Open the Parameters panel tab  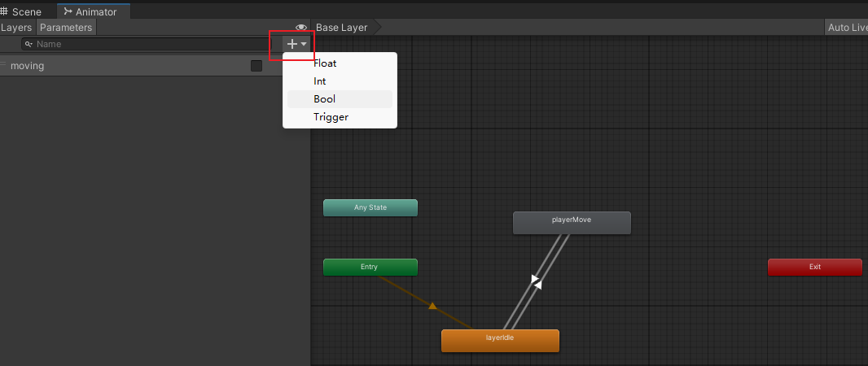pos(66,28)
